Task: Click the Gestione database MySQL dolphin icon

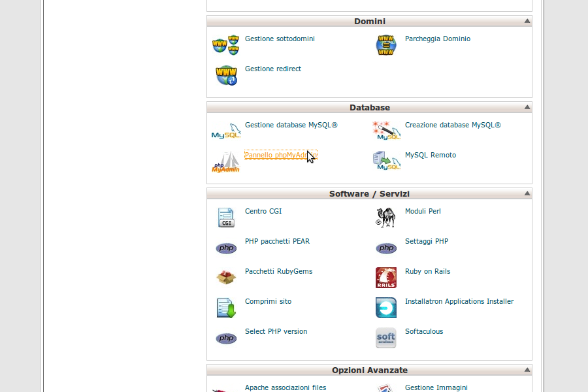Action: 226,131
